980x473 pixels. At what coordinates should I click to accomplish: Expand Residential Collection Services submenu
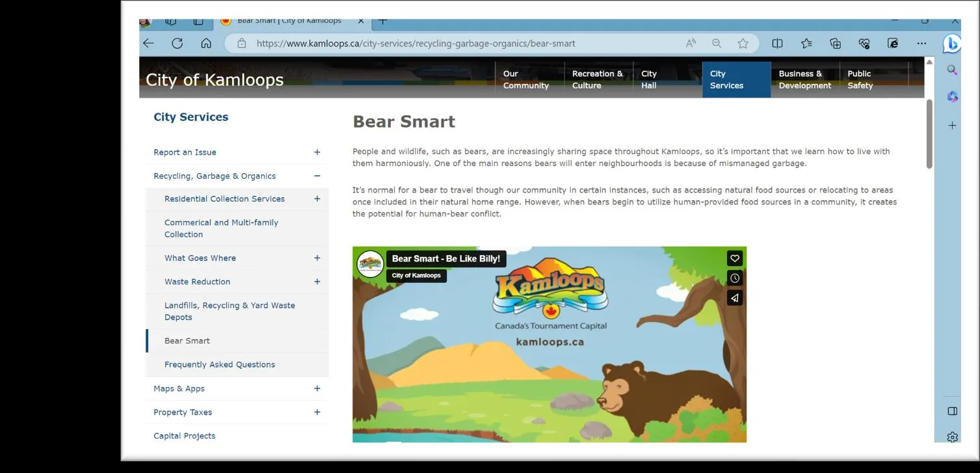317,198
